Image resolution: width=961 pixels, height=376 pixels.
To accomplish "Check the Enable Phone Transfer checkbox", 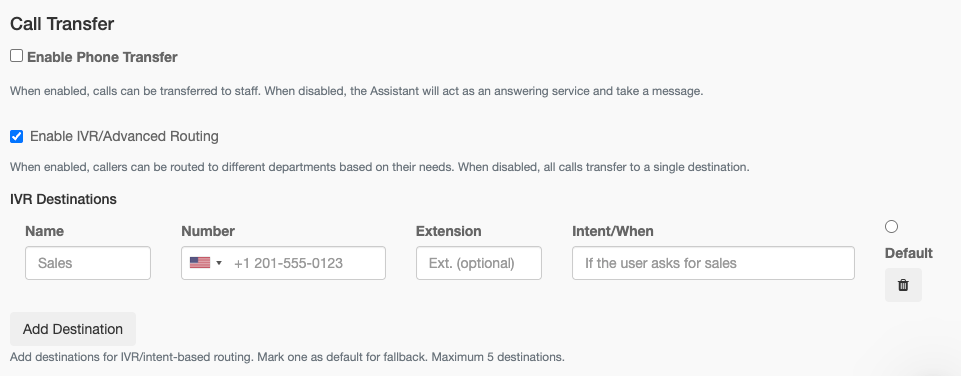I will point(17,56).
